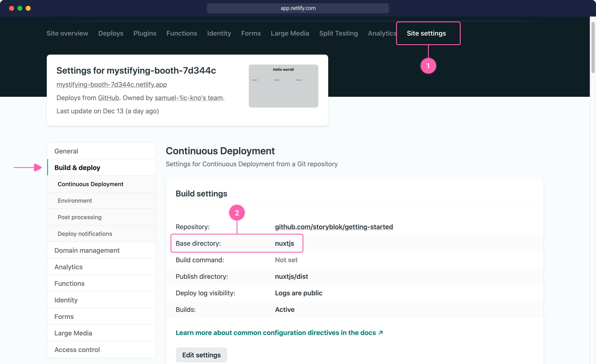
Task: Open the Forms tab in top navigation
Action: [x=251, y=33]
